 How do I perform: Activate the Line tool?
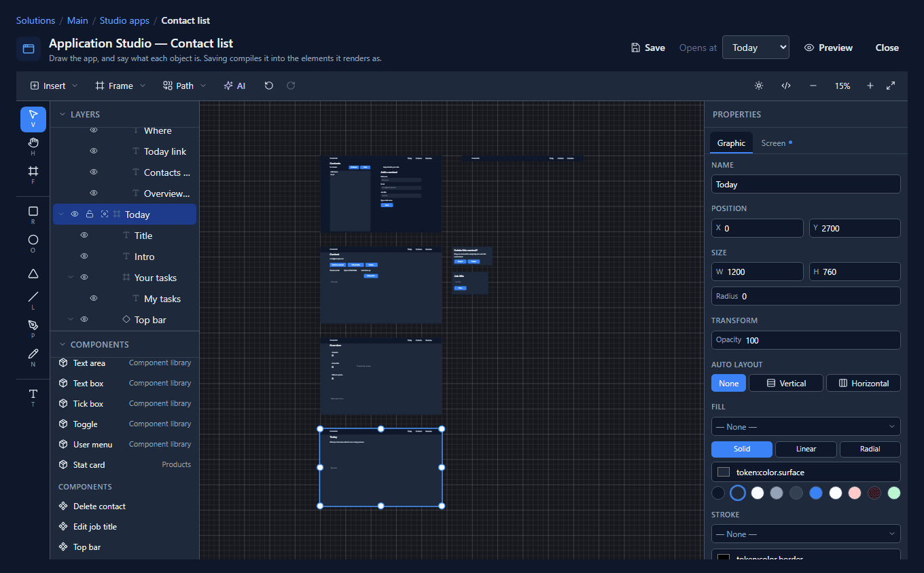(x=33, y=300)
